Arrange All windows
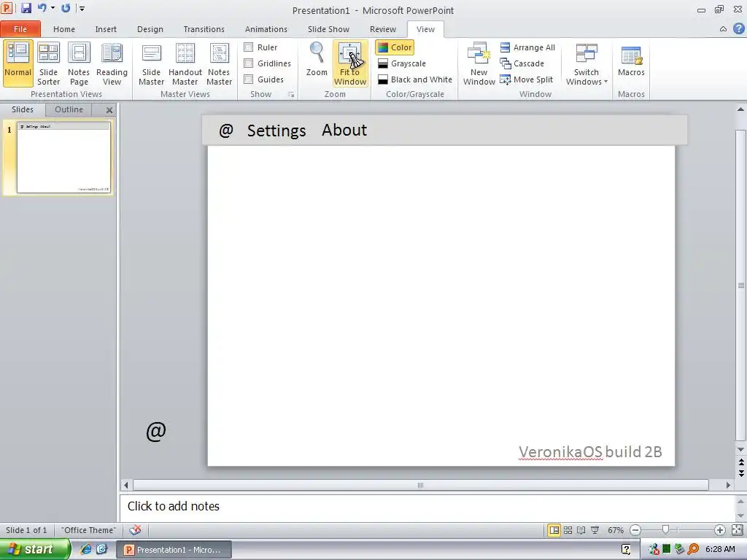 click(x=528, y=47)
